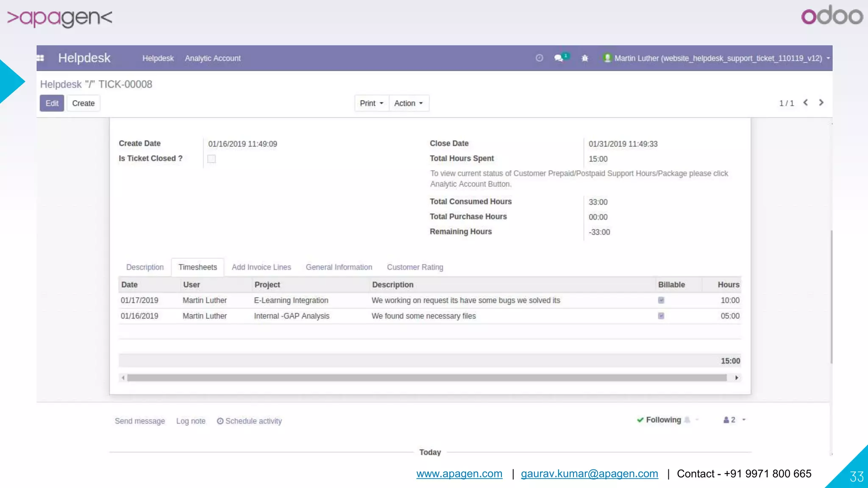
Task: Click scroll left arrow of timesheet table
Action: coord(123,377)
